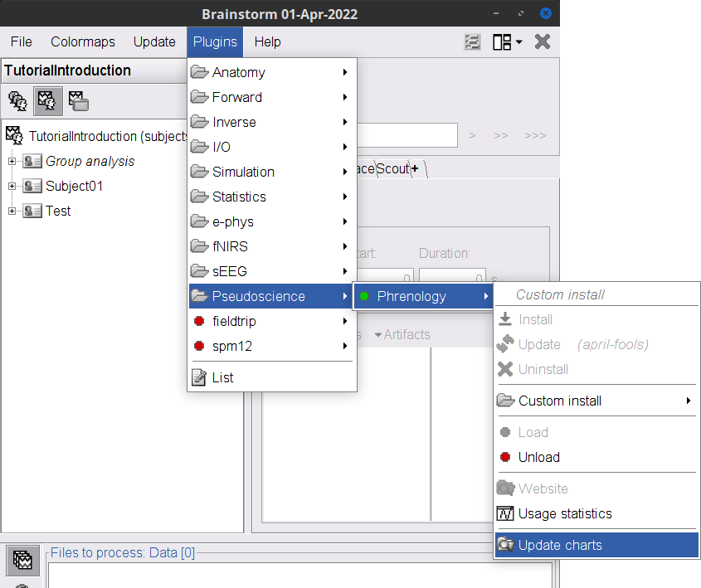Select functional data by conditions view
Image resolution: width=701 pixels, height=588 pixels.
point(79,101)
